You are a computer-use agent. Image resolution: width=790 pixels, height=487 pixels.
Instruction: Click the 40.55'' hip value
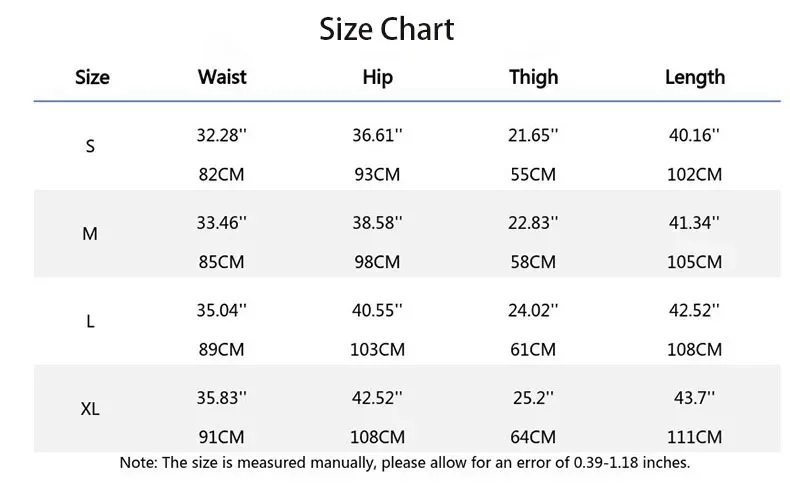coord(377,310)
